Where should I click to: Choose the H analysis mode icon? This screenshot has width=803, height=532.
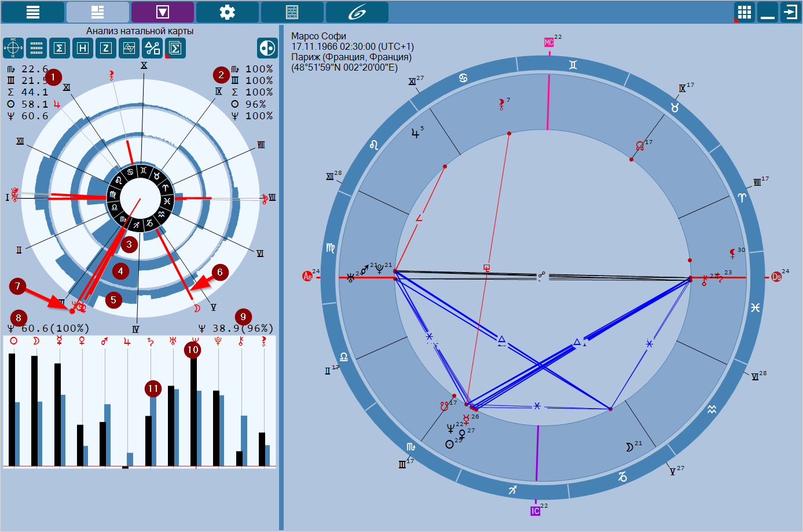click(x=83, y=48)
